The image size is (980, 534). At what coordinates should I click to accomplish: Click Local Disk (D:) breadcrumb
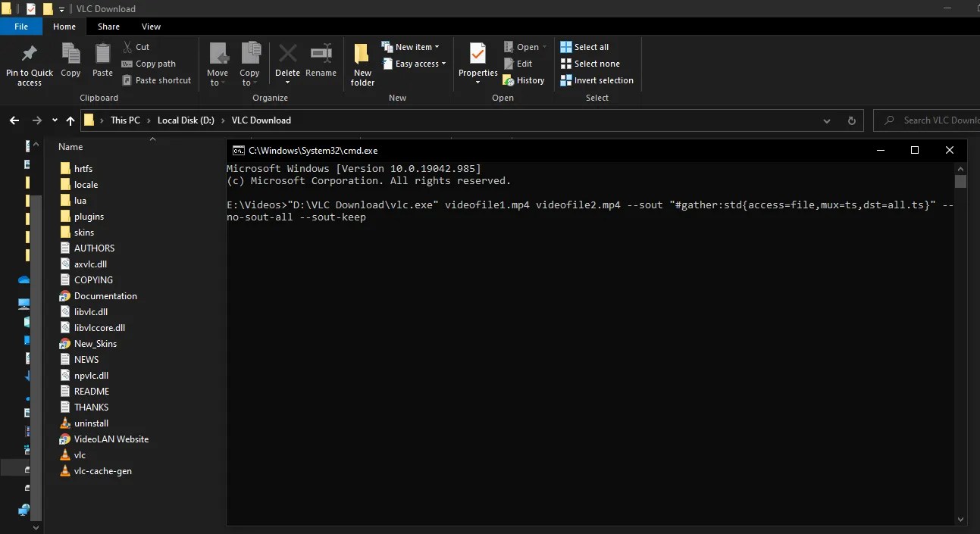[x=186, y=120]
